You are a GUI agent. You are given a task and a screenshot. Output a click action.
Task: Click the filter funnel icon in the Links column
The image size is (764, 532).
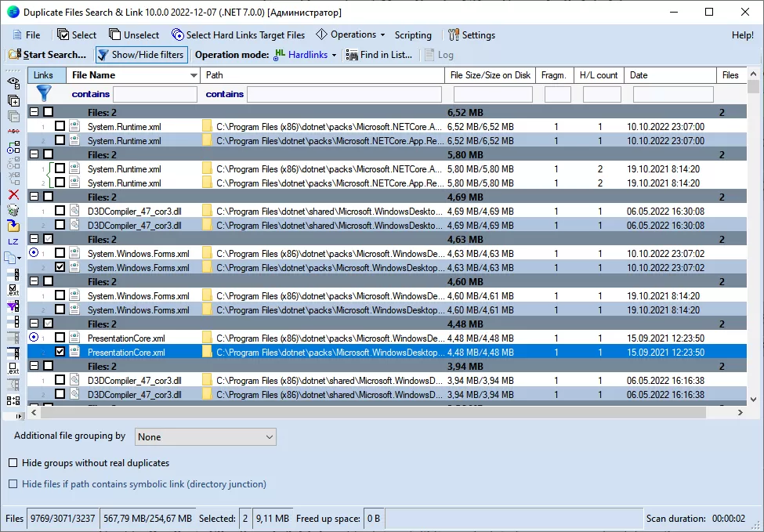pyautogui.click(x=45, y=94)
